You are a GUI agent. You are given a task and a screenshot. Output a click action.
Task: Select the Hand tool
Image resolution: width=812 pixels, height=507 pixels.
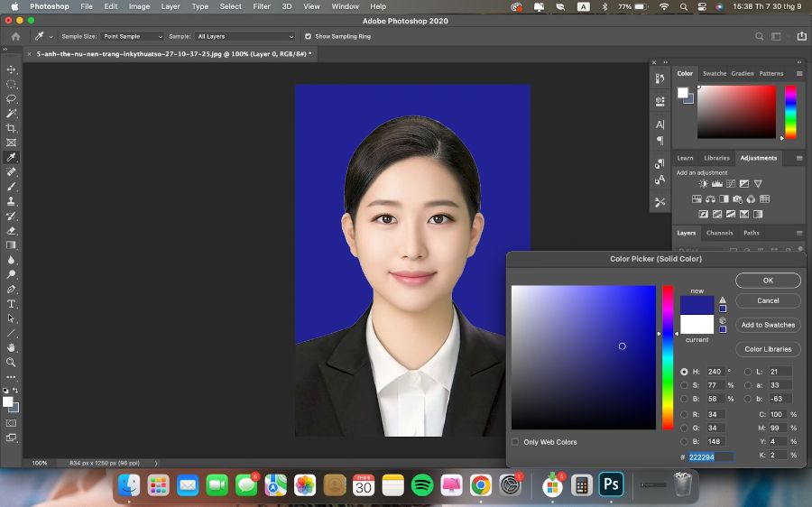point(11,347)
